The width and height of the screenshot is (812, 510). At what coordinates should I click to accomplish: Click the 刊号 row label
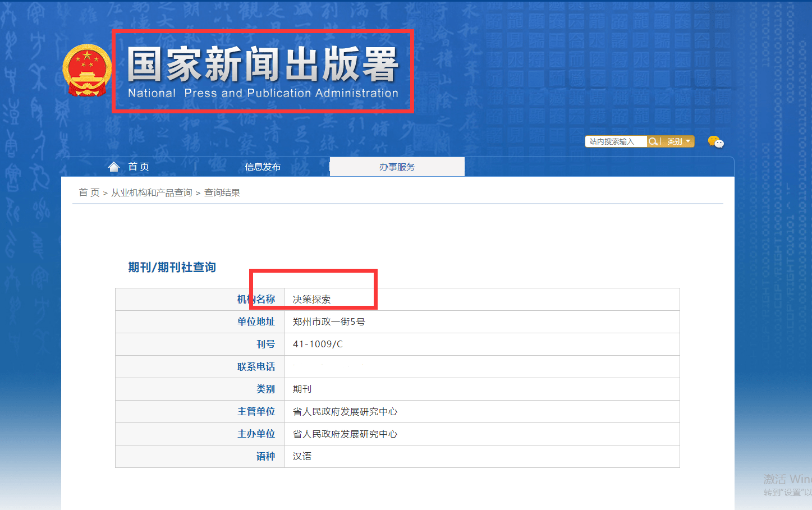[265, 344]
